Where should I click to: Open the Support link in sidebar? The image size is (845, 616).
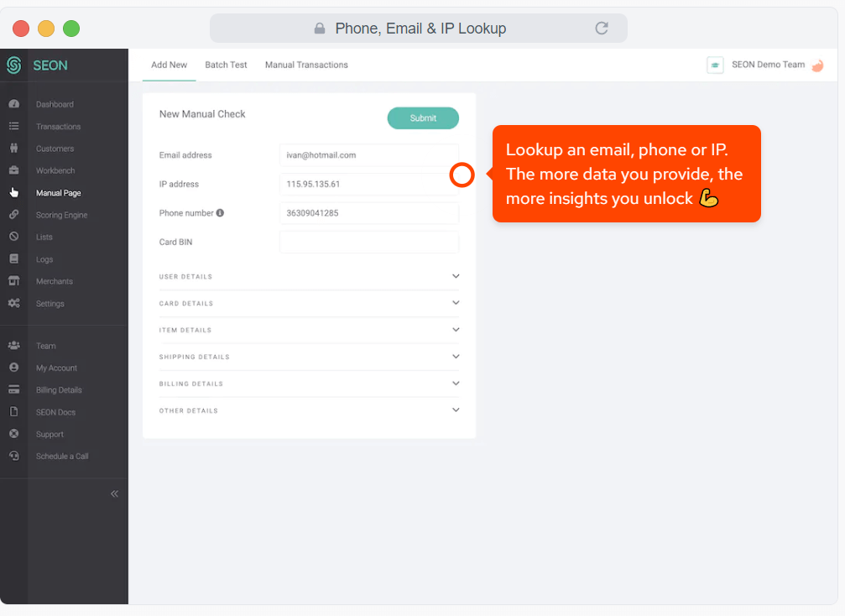click(50, 434)
